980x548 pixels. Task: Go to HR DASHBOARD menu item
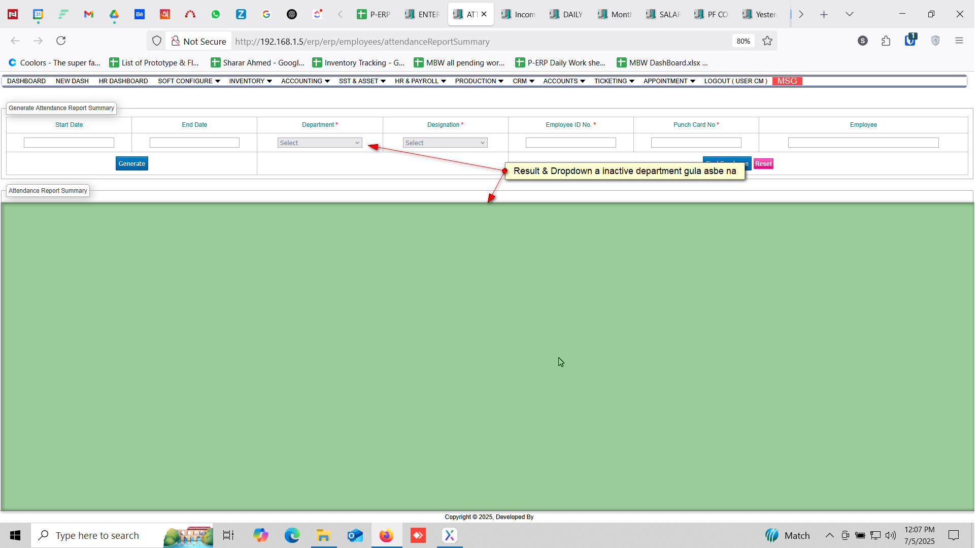click(x=123, y=81)
